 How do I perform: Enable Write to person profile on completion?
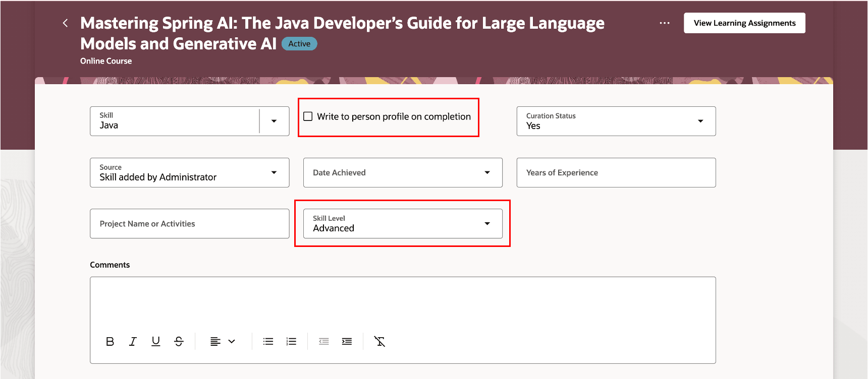[x=308, y=116]
